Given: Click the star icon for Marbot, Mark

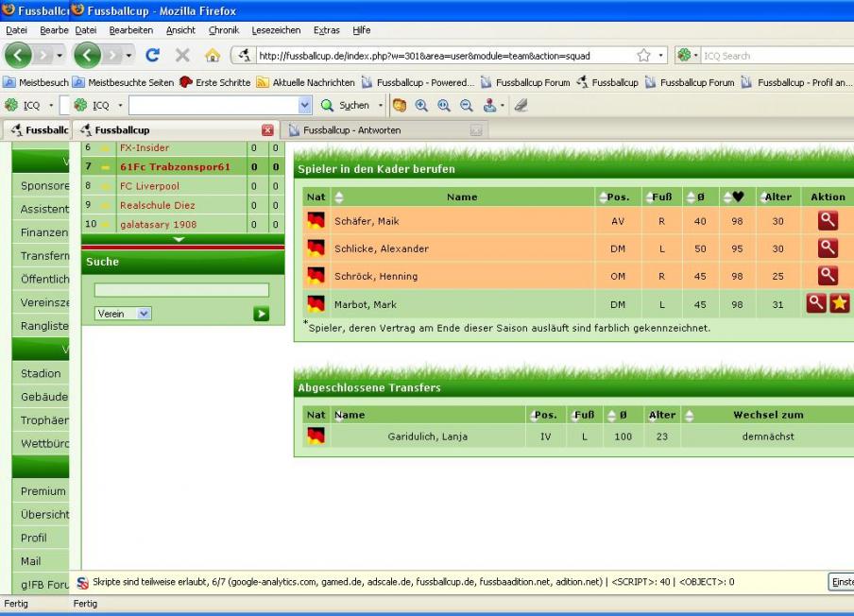Looking at the screenshot, I should pos(839,303).
